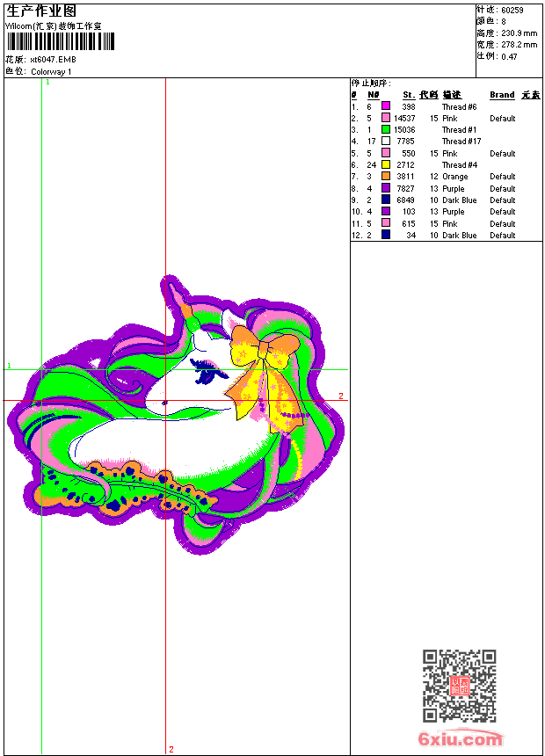Click the "Colorway 1" label
The image size is (545, 756).
pyautogui.click(x=51, y=72)
